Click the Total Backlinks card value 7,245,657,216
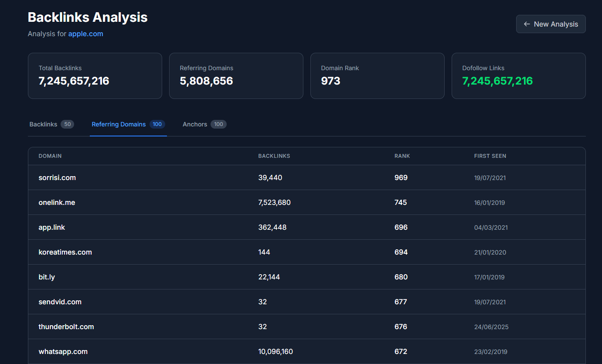Image resolution: width=602 pixels, height=364 pixels. coord(74,81)
